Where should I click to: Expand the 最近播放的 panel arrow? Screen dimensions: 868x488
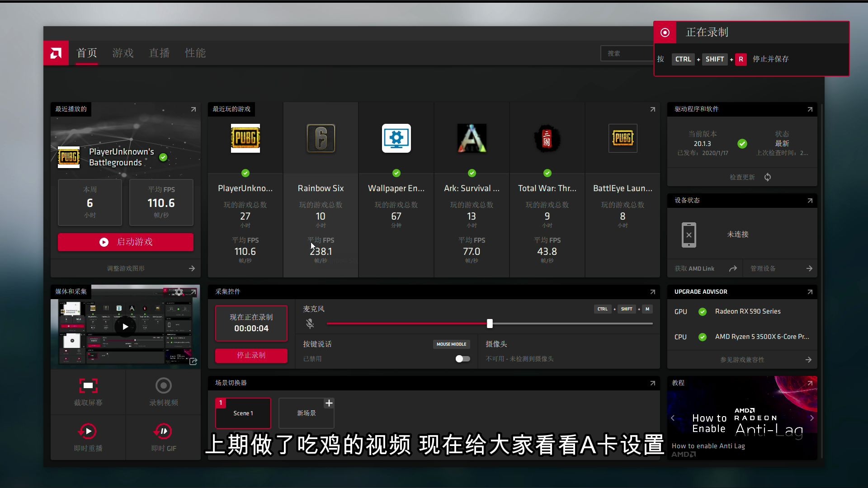pyautogui.click(x=193, y=109)
